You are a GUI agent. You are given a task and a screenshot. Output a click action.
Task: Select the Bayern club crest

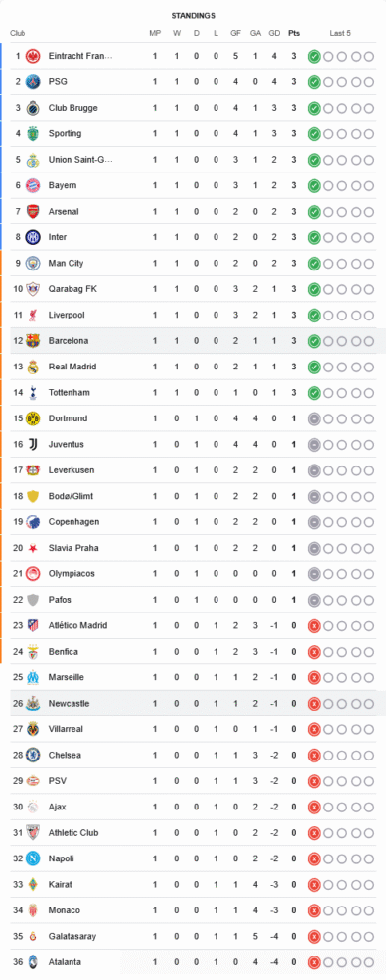33,185
